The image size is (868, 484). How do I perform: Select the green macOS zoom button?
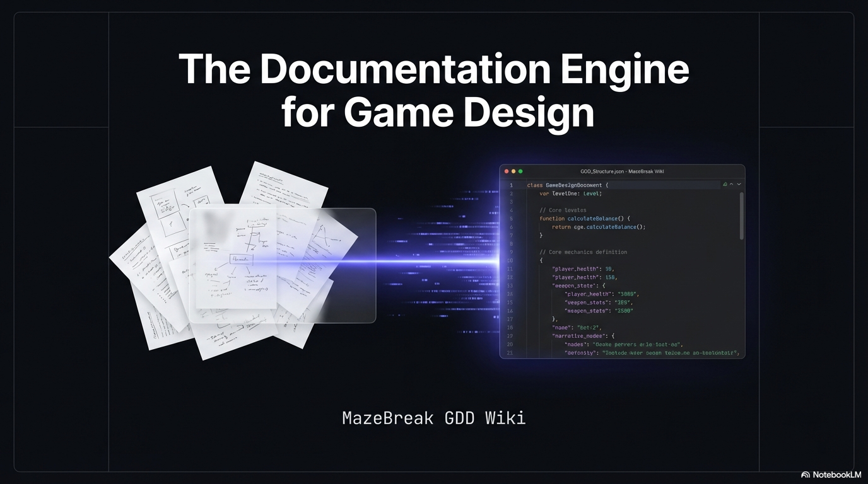coord(520,171)
